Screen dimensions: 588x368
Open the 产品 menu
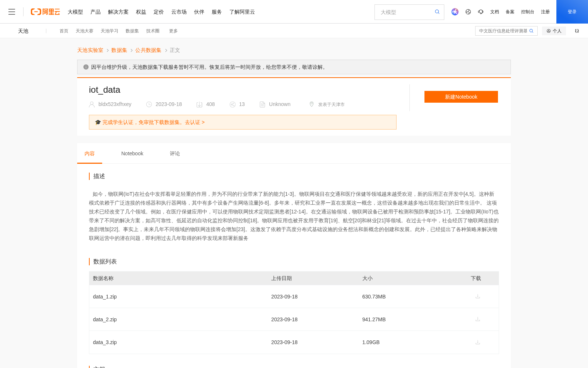tap(96, 12)
